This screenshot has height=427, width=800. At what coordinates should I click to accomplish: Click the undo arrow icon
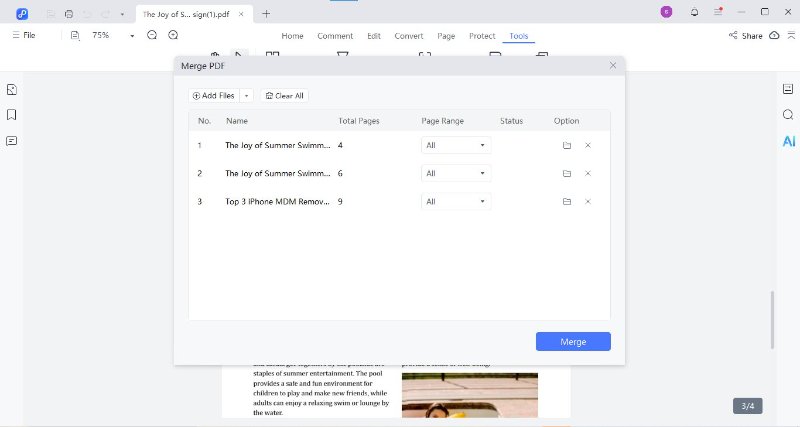(87, 14)
